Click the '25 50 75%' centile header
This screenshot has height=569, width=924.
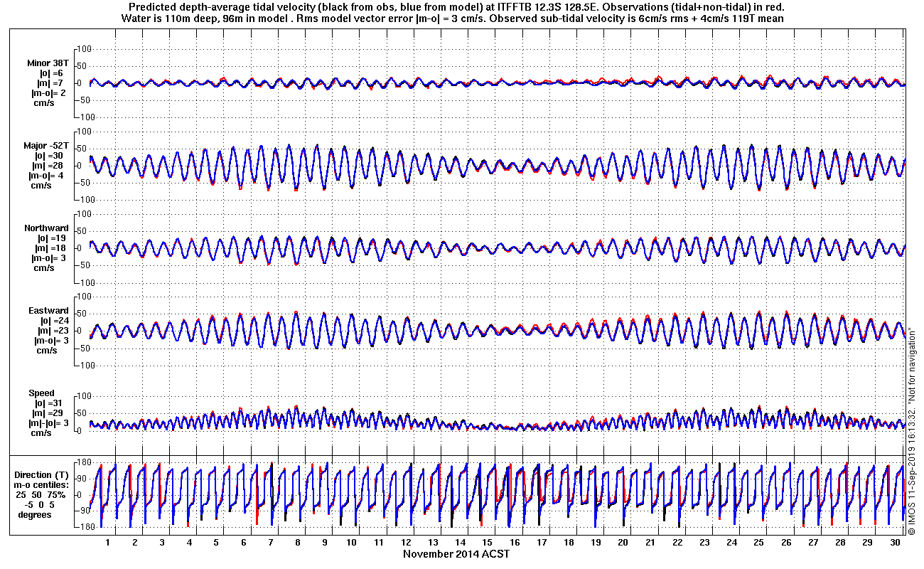[42, 494]
